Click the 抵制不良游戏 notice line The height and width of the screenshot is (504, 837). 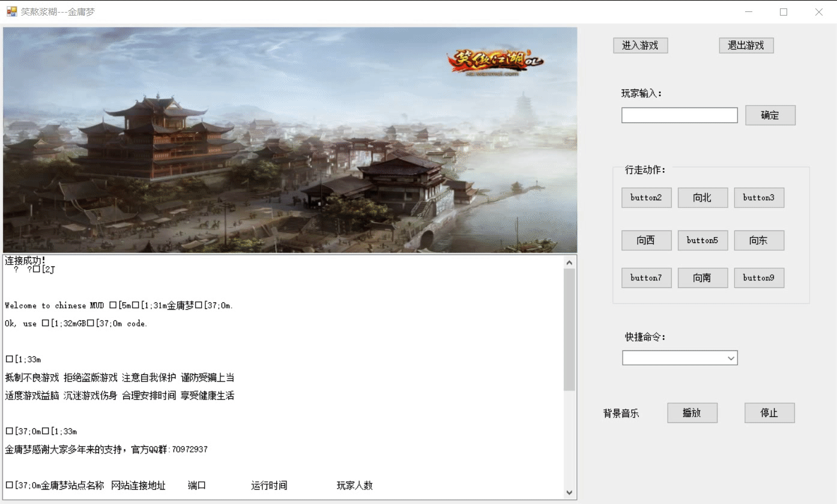click(x=119, y=377)
